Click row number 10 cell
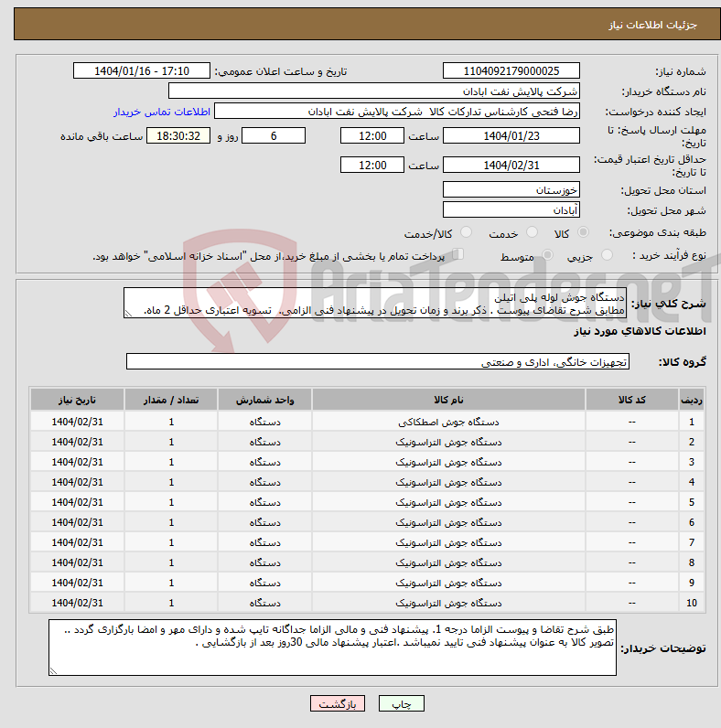Viewport: 721px width, 728px height. click(x=692, y=603)
